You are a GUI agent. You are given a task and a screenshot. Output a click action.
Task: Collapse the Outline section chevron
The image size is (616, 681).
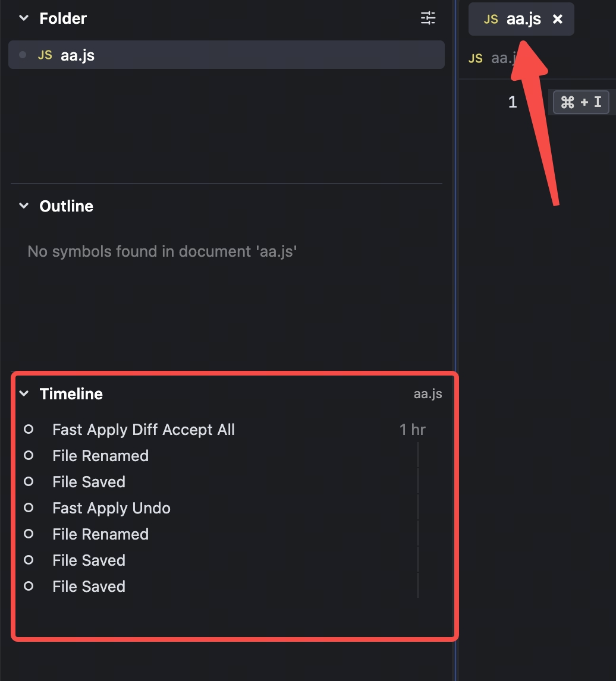point(24,206)
